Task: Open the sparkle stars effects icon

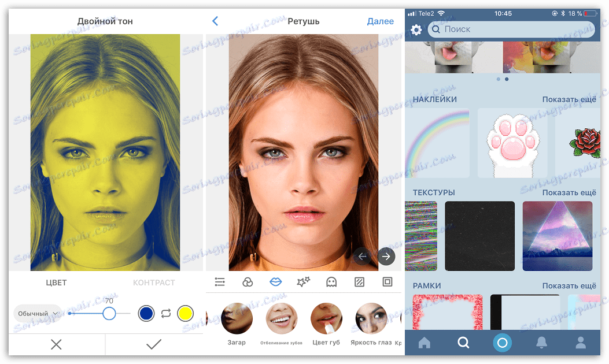Action: coord(303,282)
